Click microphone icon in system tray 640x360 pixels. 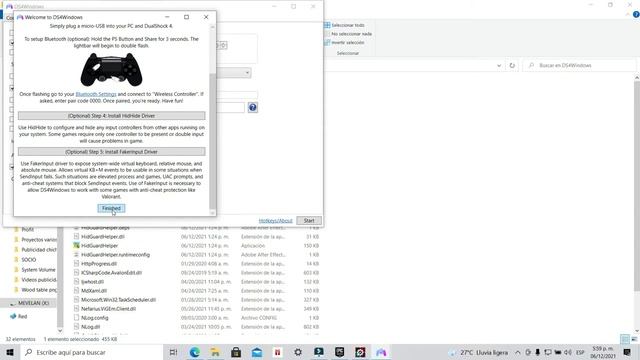pyautogui.click(x=538, y=352)
